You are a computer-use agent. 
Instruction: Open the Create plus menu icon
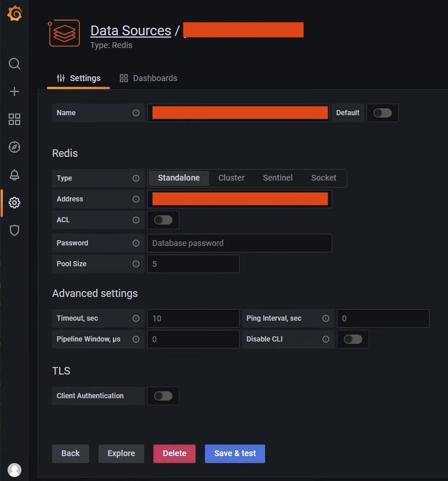(x=14, y=91)
